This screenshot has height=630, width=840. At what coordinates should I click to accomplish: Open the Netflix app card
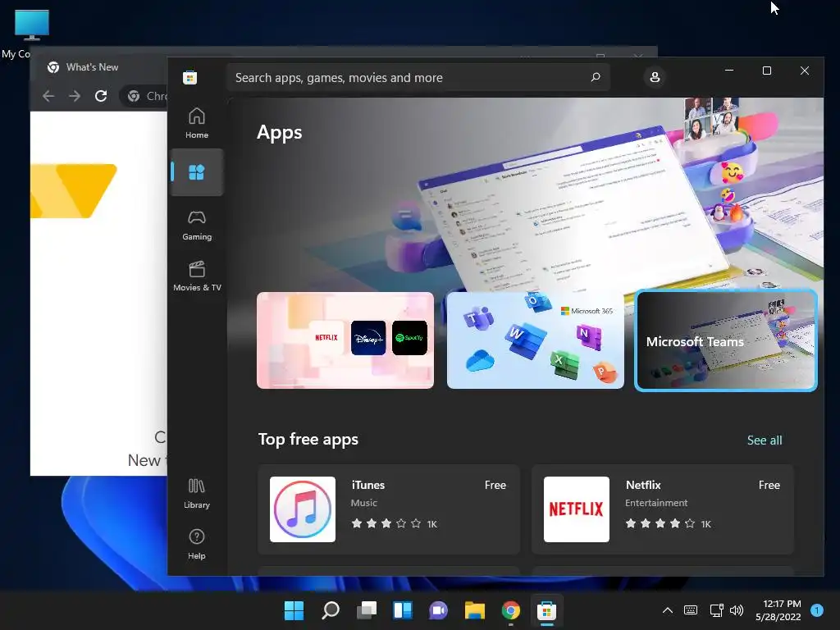point(663,509)
